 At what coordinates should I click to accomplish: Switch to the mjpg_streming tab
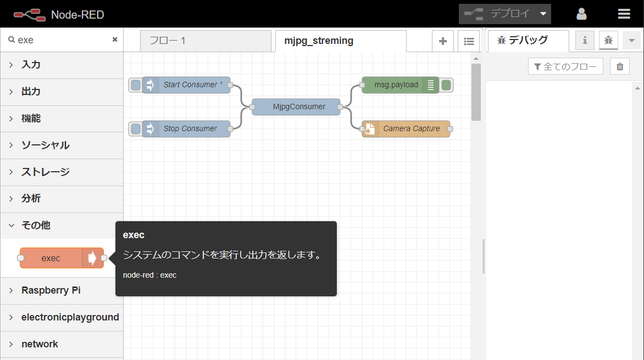click(x=341, y=41)
